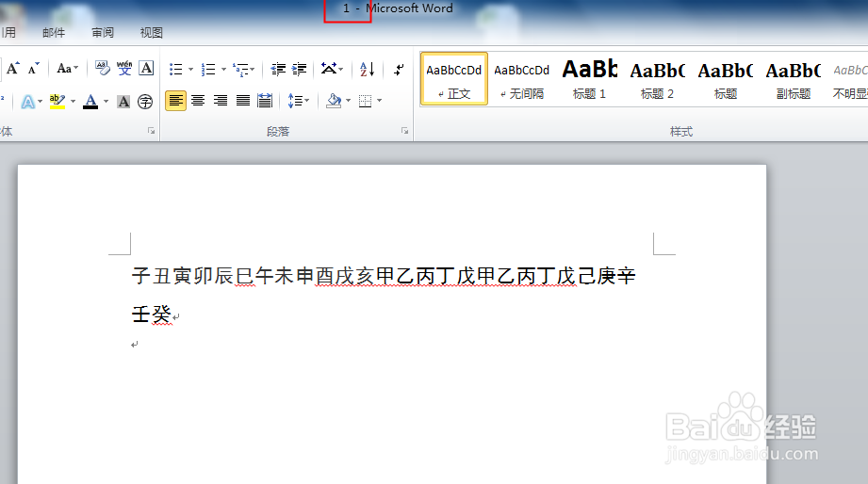This screenshot has height=484, width=868.
Task: Open the Paragraph dialog launcher
Action: (404, 131)
